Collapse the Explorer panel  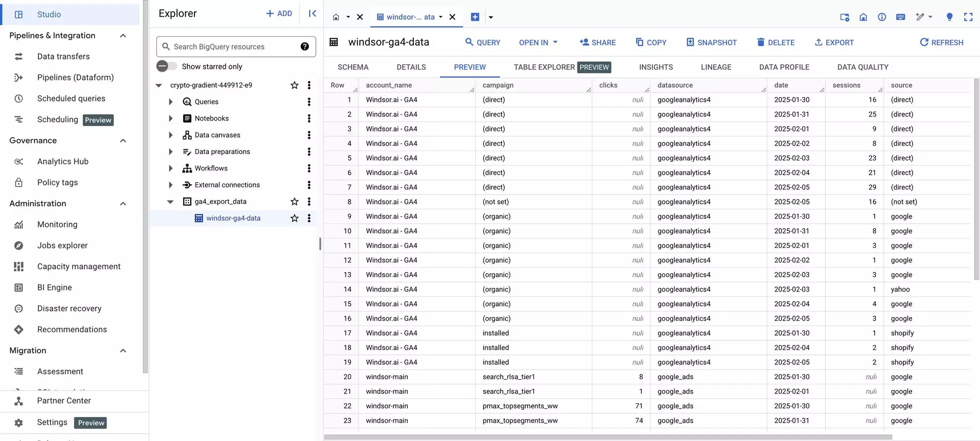click(312, 13)
